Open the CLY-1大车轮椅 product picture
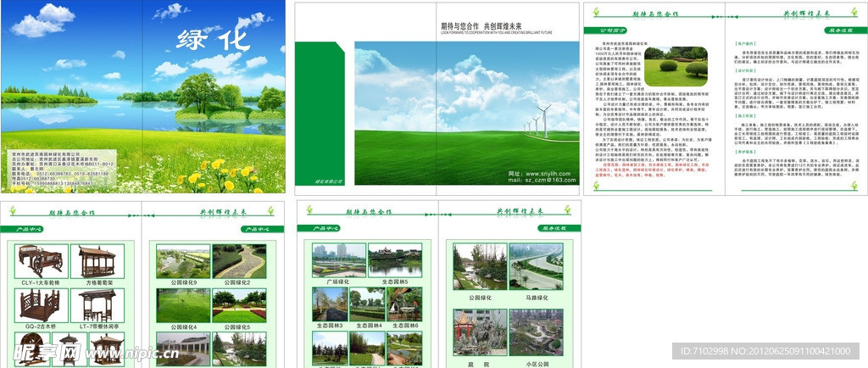The width and height of the screenshot is (868, 368). point(42,260)
